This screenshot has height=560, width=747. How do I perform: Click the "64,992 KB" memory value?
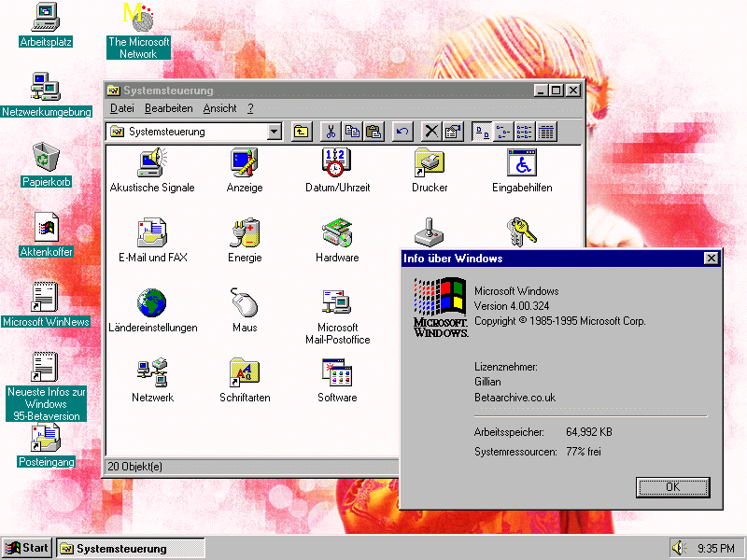pos(589,432)
